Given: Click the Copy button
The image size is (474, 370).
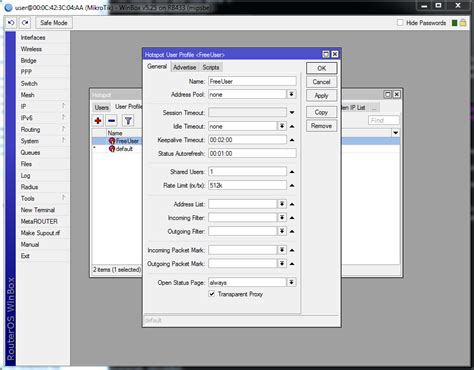Looking at the screenshot, I should (x=321, y=112).
